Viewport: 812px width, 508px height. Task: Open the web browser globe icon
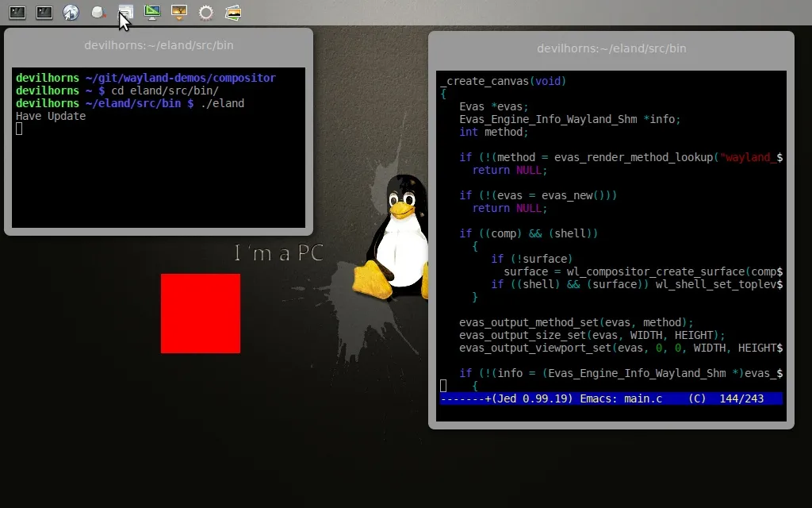tap(71, 13)
